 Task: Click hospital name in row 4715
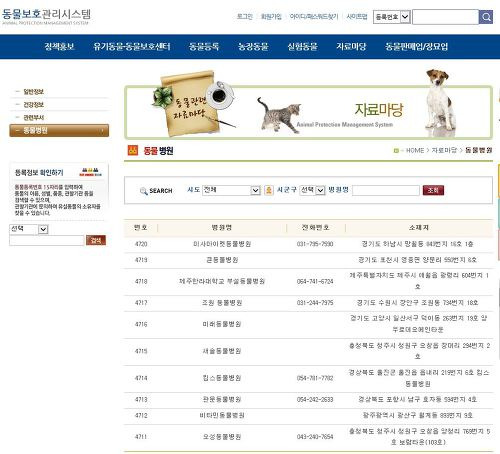point(222,351)
